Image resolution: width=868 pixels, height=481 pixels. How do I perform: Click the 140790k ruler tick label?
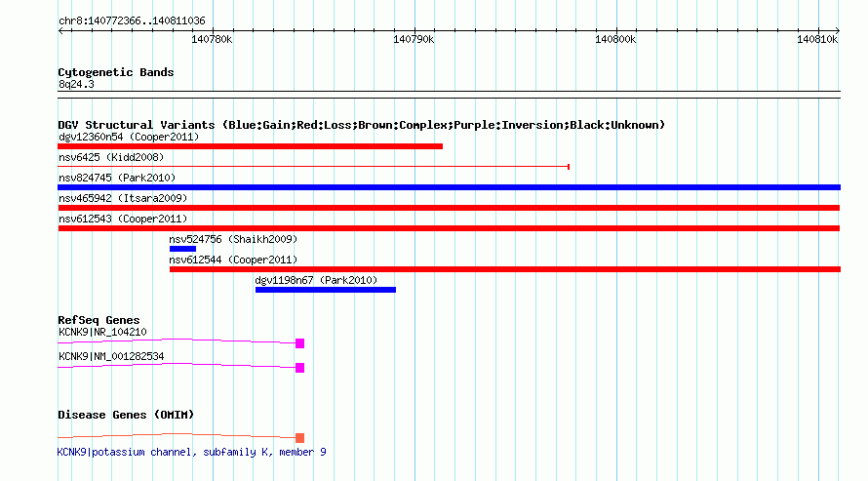[414, 40]
